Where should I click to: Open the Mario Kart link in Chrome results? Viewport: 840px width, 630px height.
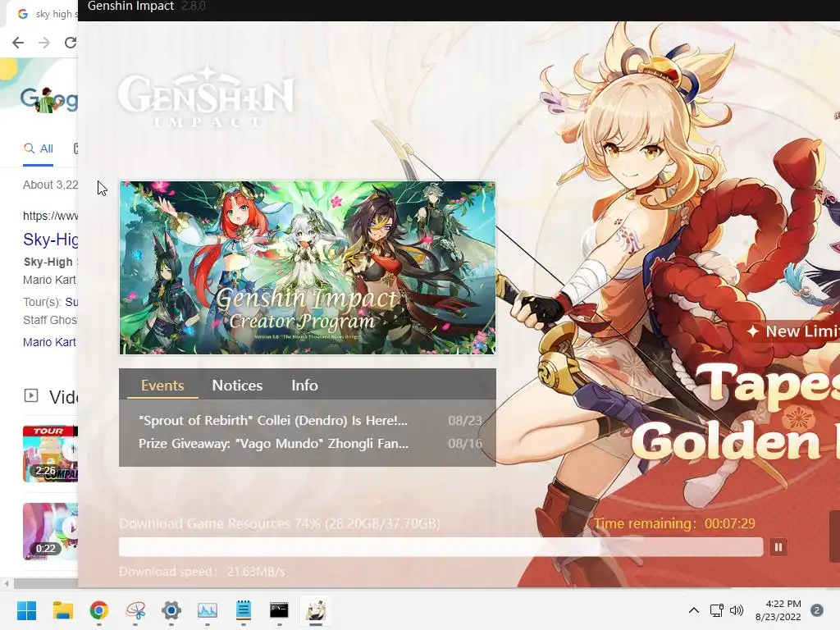[x=49, y=342]
